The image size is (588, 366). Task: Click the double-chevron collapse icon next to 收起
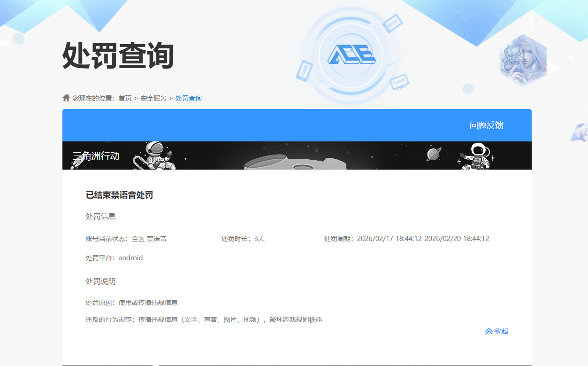[x=488, y=331]
